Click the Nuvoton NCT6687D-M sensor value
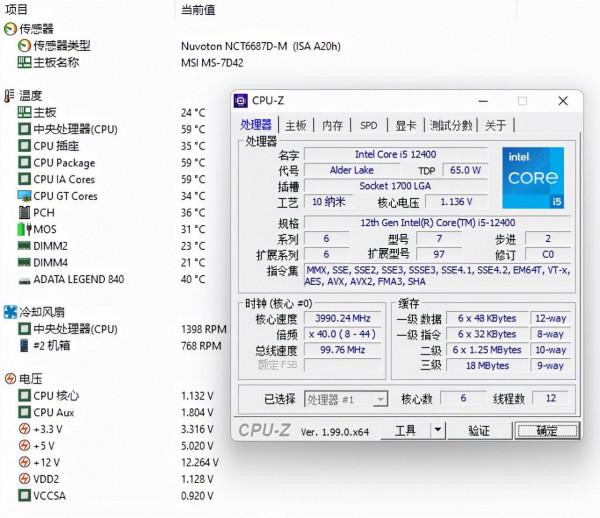The height and width of the screenshot is (518, 600). point(261,46)
